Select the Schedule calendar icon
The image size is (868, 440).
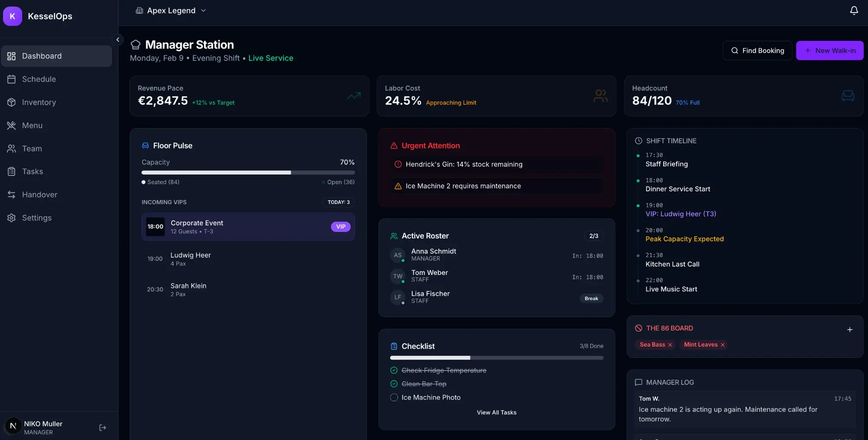(12, 79)
